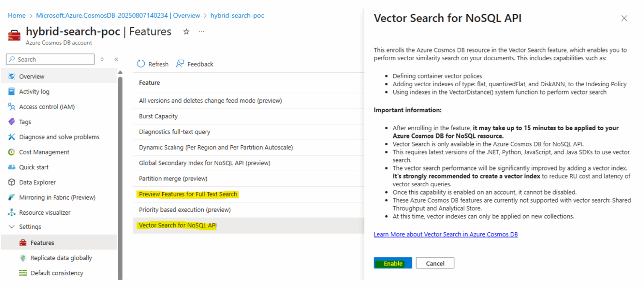
Task: Open the ellipsis menu next to the star
Action: (x=201, y=31)
